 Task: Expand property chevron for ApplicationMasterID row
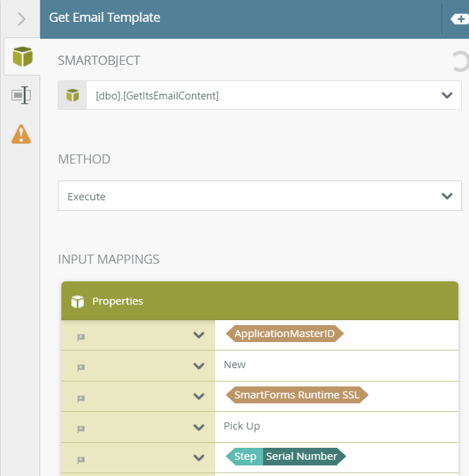[x=199, y=335]
